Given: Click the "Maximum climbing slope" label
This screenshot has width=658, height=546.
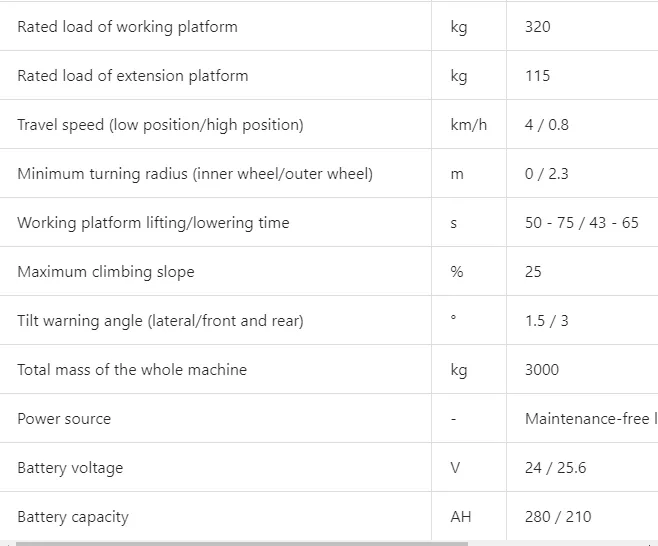Looking at the screenshot, I should coord(106,272).
